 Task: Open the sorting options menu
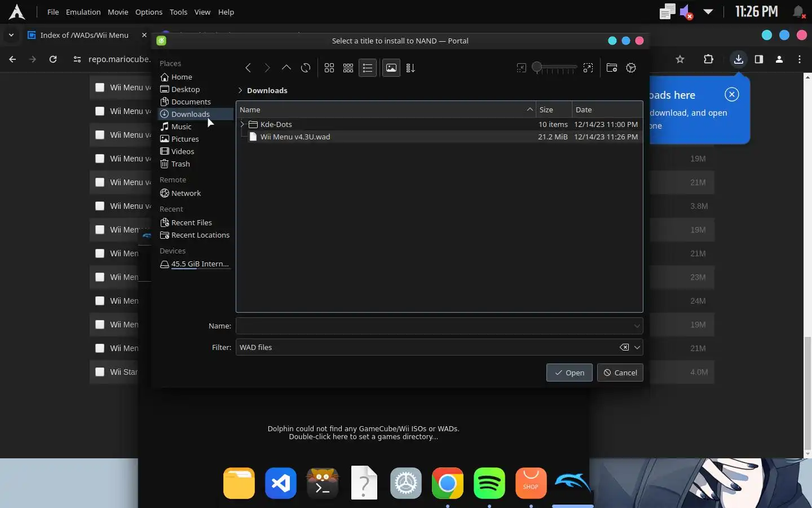(411, 68)
